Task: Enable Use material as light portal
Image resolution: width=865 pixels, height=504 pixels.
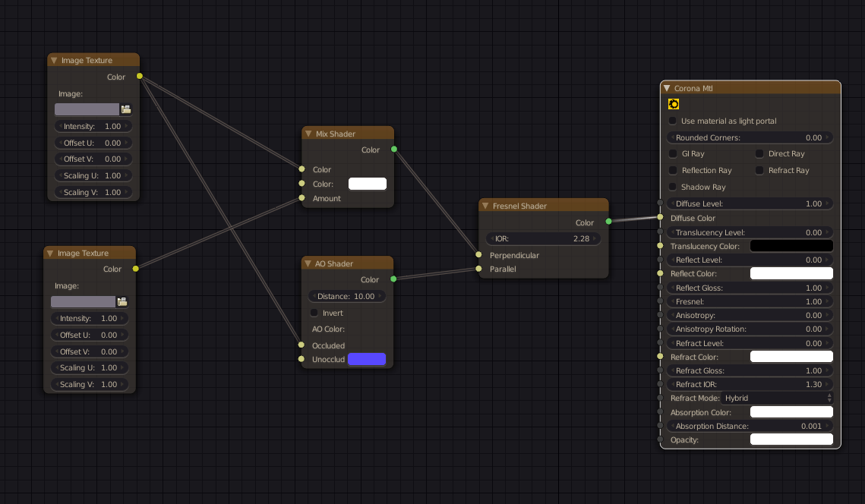Action: 672,121
